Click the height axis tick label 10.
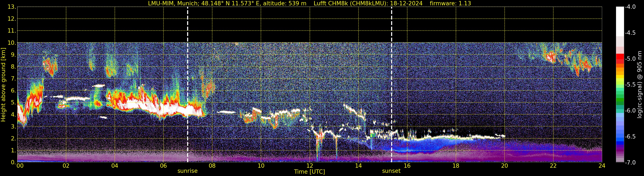 [12, 43]
